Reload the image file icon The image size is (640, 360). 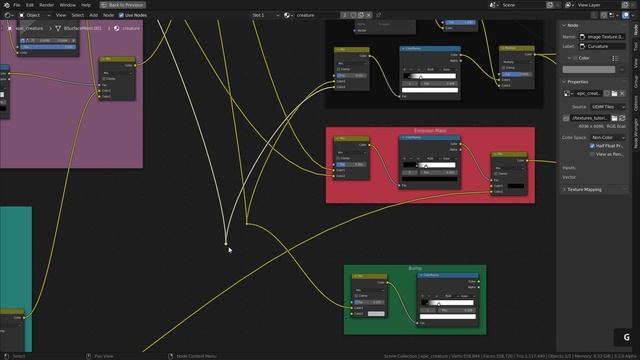tap(622, 118)
